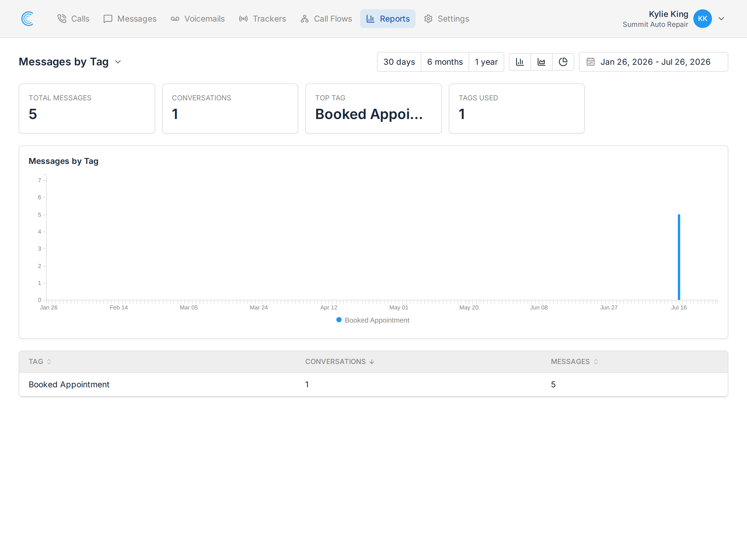Go to the Messages tab
Screen dimensions: 747x560
click(x=130, y=19)
